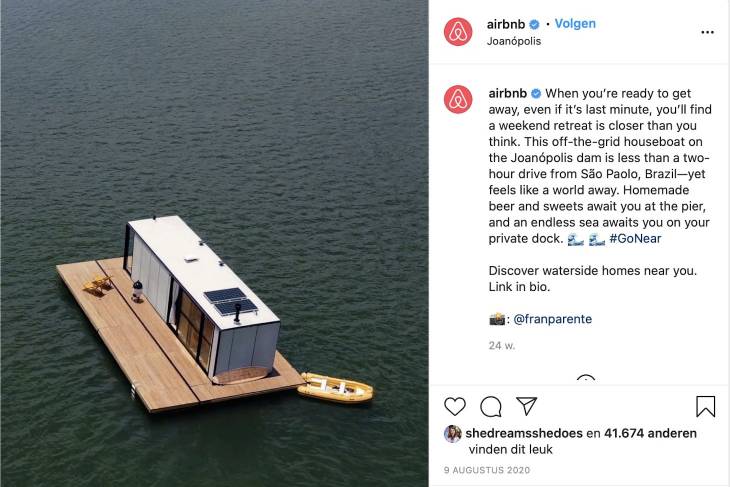Follow airbnb with the Volgen button
Image resolution: width=730 pixels, height=487 pixels.
click(x=575, y=24)
